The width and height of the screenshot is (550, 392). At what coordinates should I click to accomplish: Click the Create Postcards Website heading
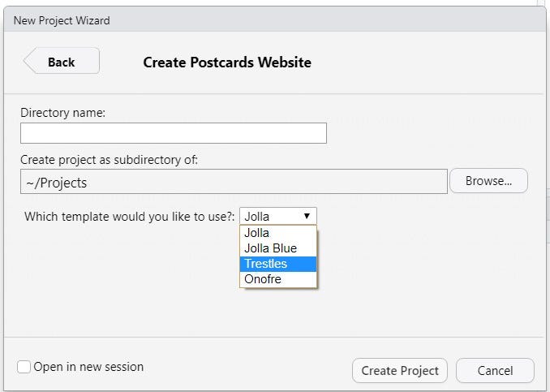(227, 62)
